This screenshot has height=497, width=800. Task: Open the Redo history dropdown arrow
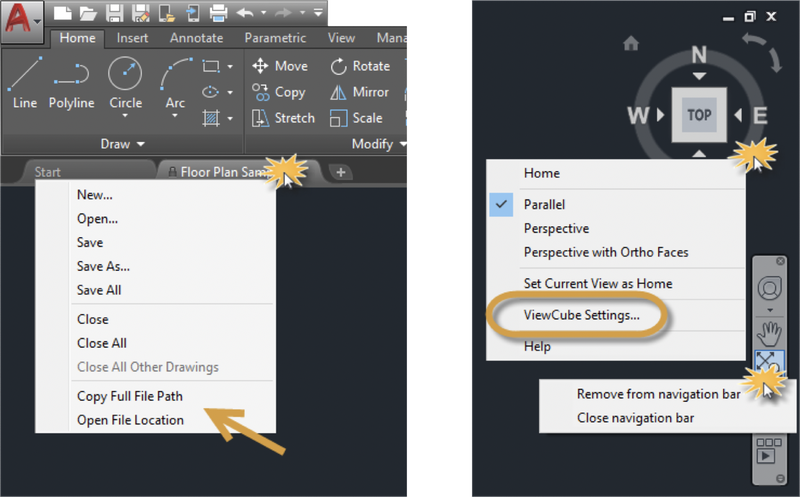[303, 12]
